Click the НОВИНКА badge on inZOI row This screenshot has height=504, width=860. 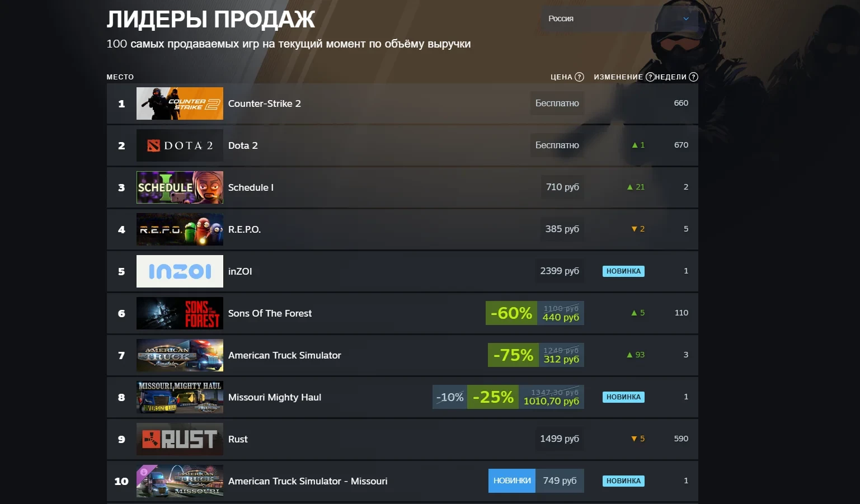pos(623,271)
